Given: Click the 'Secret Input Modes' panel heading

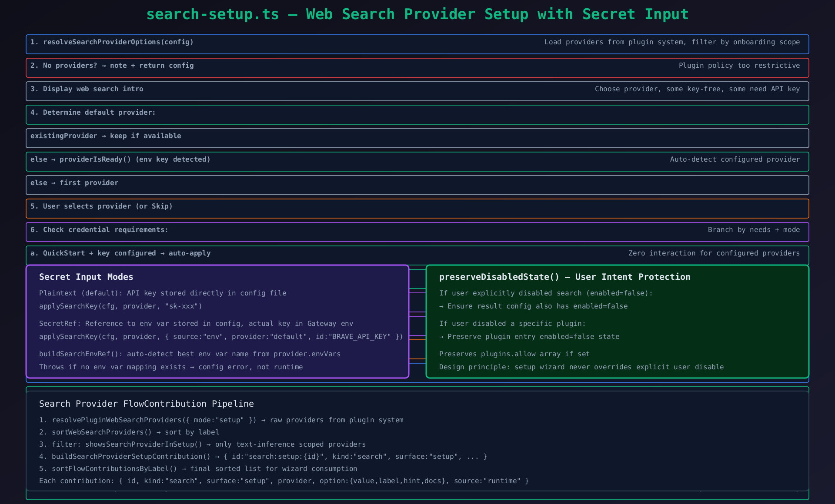Looking at the screenshot, I should click(x=86, y=277).
